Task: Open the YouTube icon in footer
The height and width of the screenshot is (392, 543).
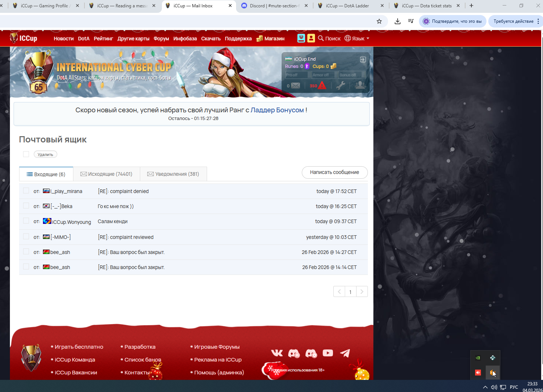Action: pos(328,353)
